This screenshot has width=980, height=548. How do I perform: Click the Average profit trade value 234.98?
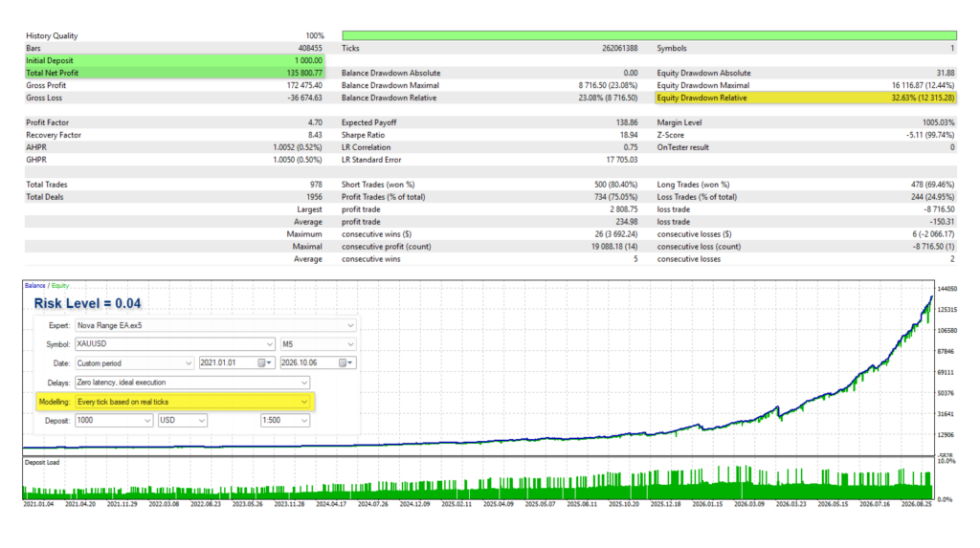pos(627,222)
